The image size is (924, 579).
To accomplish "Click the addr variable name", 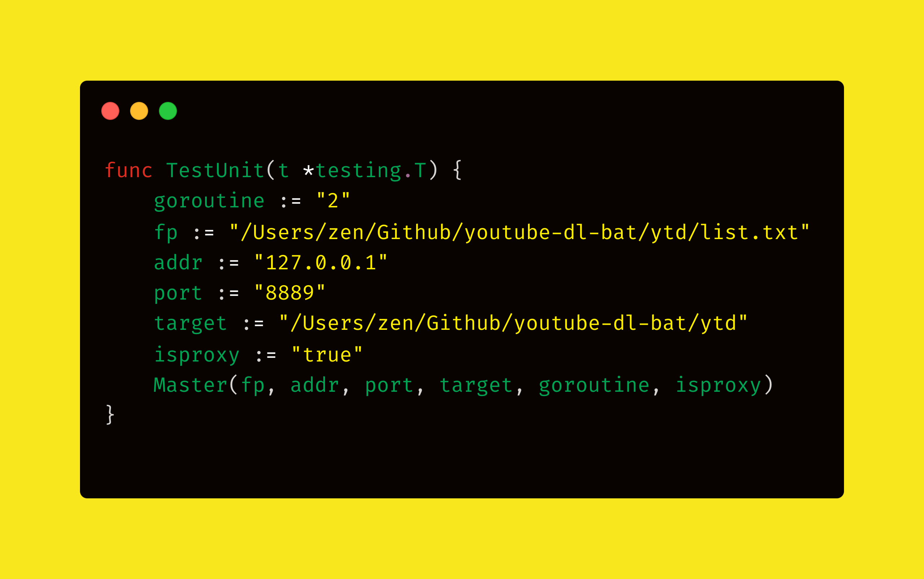I will tap(178, 263).
